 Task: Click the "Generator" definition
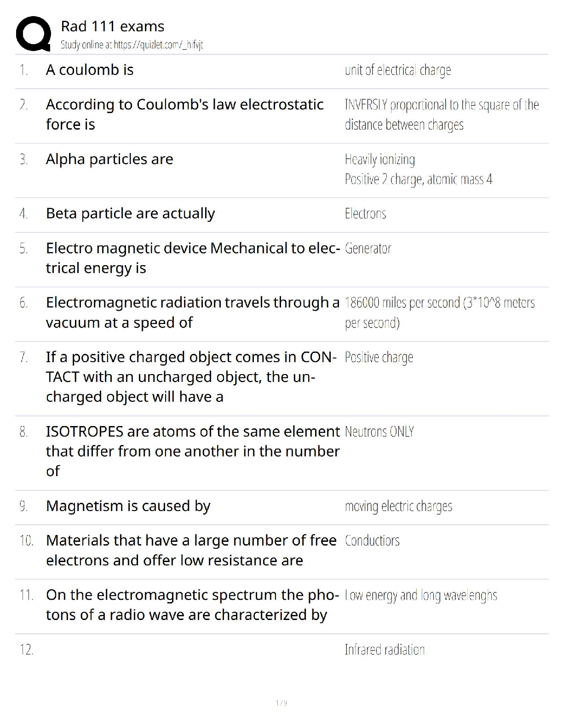coord(368,249)
